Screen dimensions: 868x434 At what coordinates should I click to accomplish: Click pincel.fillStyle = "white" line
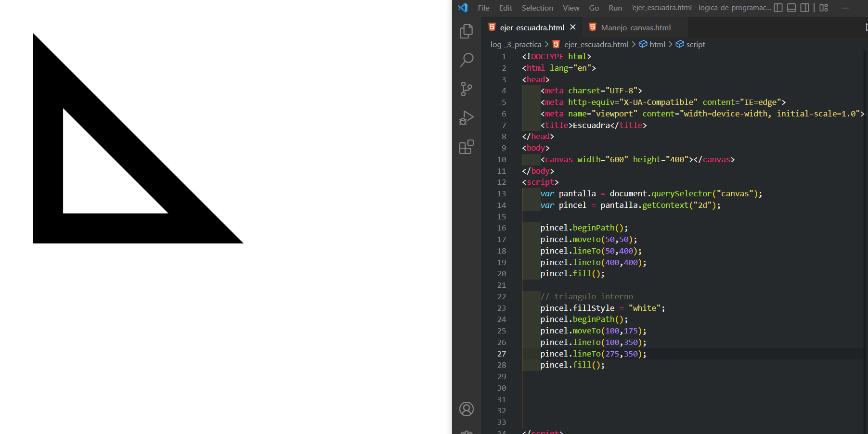pos(603,308)
